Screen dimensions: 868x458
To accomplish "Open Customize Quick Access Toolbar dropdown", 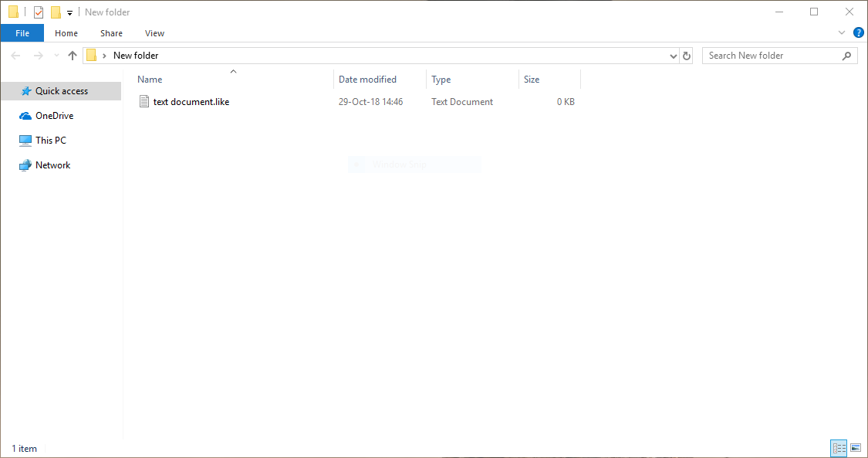I will 69,13.
